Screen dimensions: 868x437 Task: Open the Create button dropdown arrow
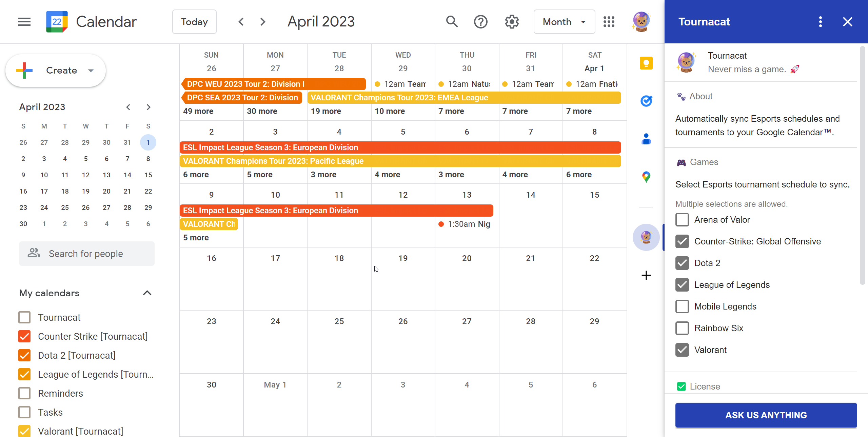point(91,71)
